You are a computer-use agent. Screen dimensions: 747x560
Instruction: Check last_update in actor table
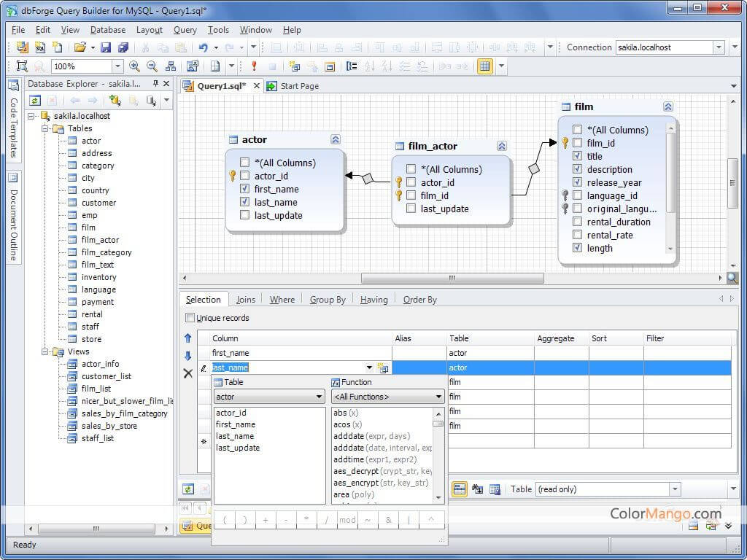coord(245,215)
